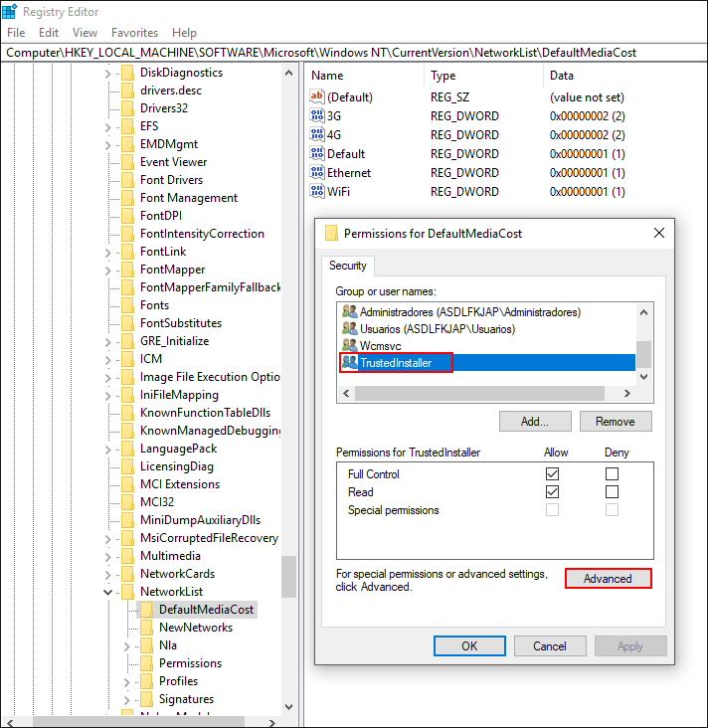
Task: Select the Default DWORD value icon
Action: (x=316, y=154)
